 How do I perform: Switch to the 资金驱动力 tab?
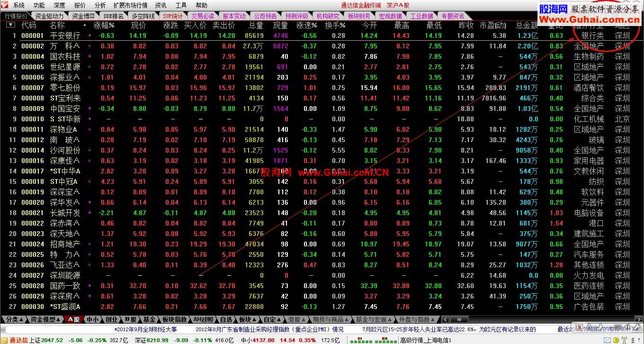tap(49, 16)
